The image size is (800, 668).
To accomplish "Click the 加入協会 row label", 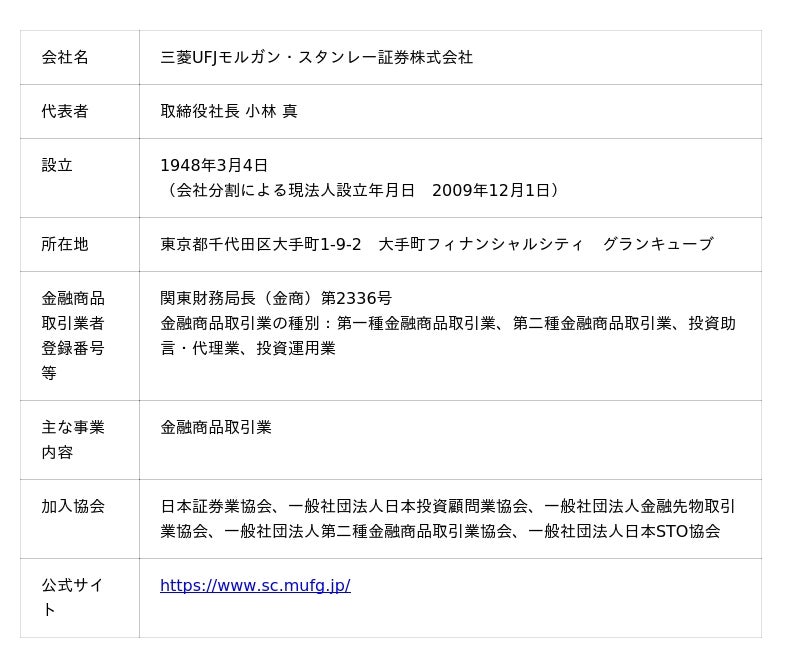I will [x=73, y=507].
